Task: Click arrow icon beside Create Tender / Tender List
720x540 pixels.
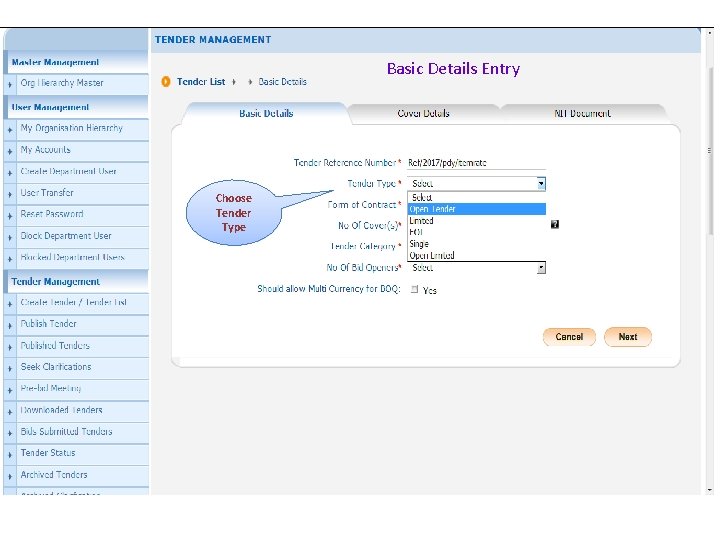Action: click(x=10, y=304)
